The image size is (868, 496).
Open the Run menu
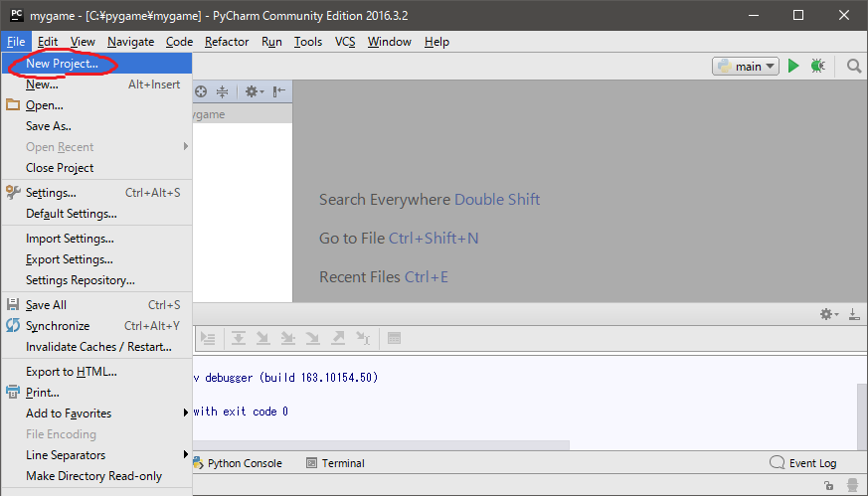[x=271, y=42]
